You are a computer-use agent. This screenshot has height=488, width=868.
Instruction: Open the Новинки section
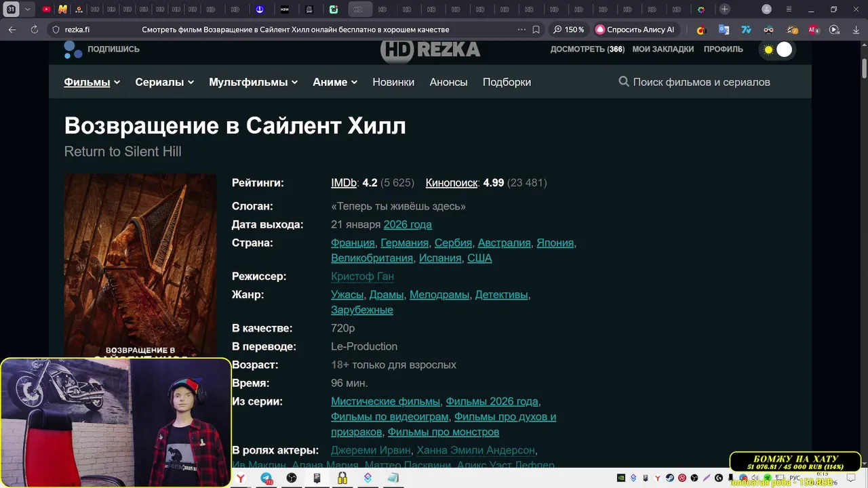(x=393, y=82)
